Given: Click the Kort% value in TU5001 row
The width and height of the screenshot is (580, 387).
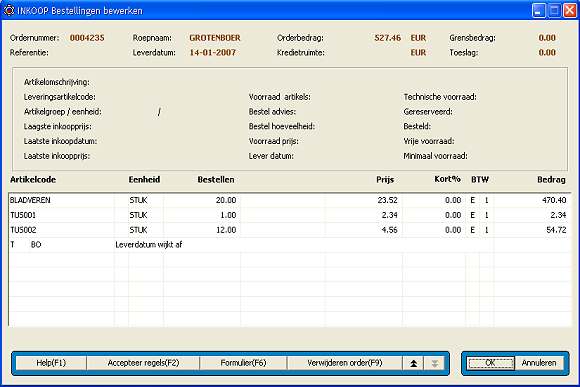Looking at the screenshot, I should click(453, 215).
